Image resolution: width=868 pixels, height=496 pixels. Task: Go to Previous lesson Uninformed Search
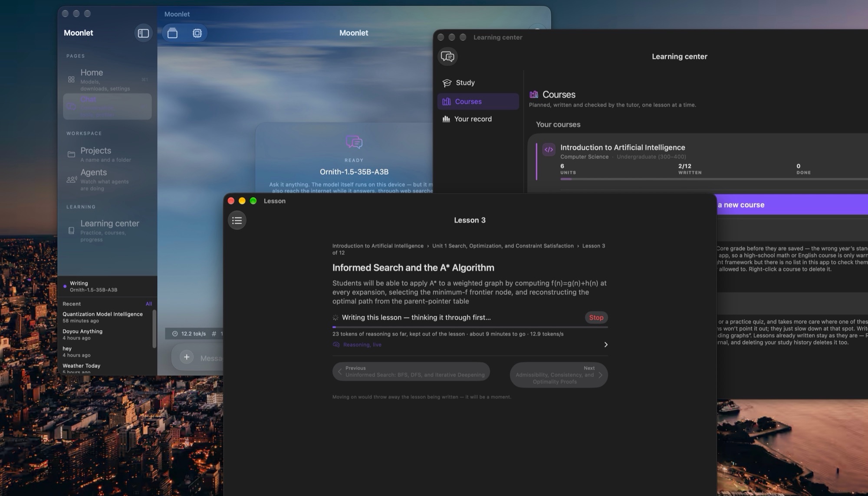click(x=411, y=372)
